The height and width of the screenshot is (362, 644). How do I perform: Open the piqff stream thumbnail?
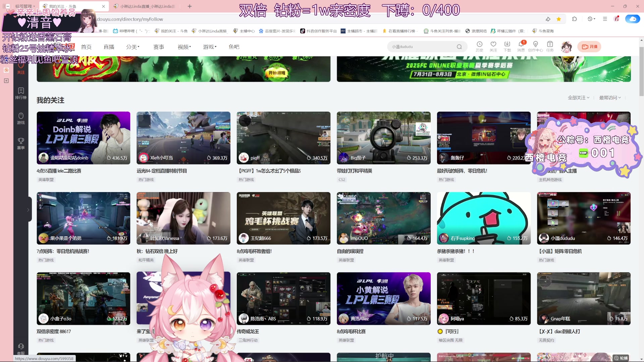[x=283, y=138]
